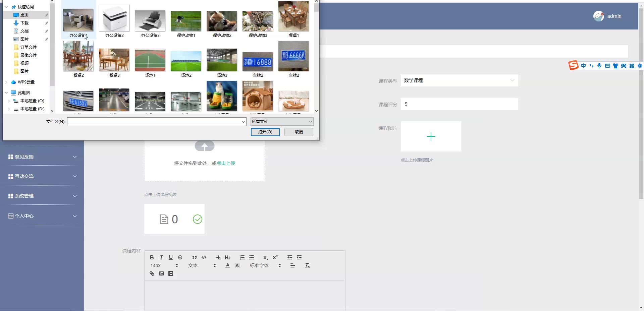The height and width of the screenshot is (311, 644).
Task: Open the text background color picker
Action: click(237, 265)
